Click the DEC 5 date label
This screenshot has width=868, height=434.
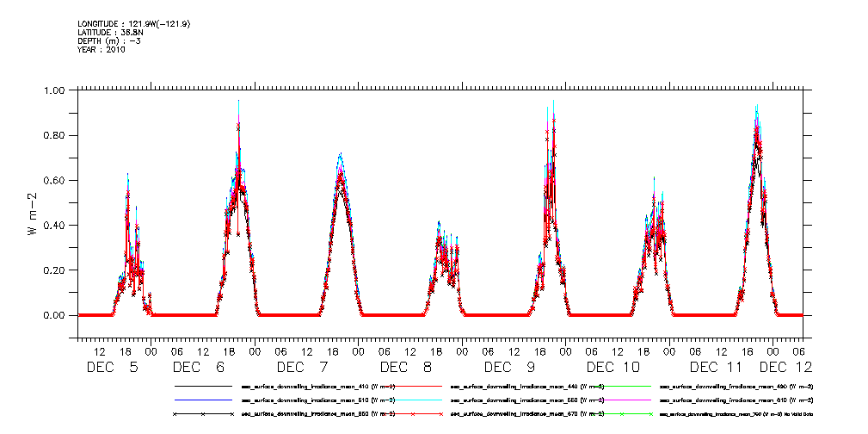(113, 367)
